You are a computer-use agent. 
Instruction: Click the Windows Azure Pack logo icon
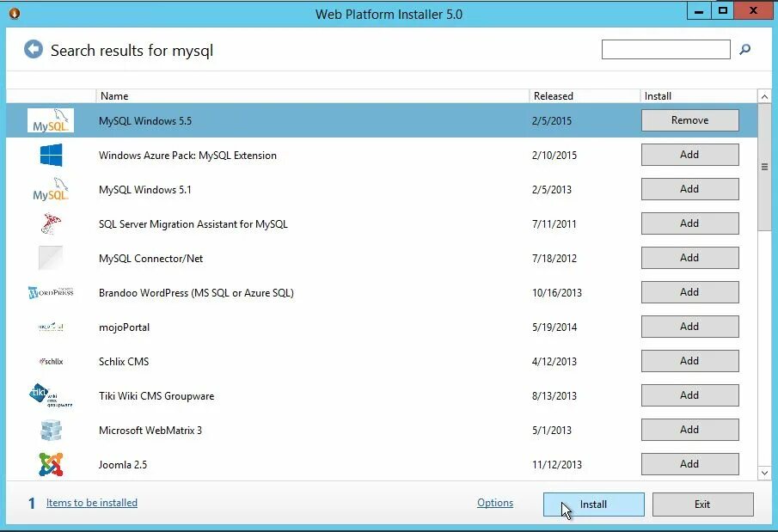(51, 155)
